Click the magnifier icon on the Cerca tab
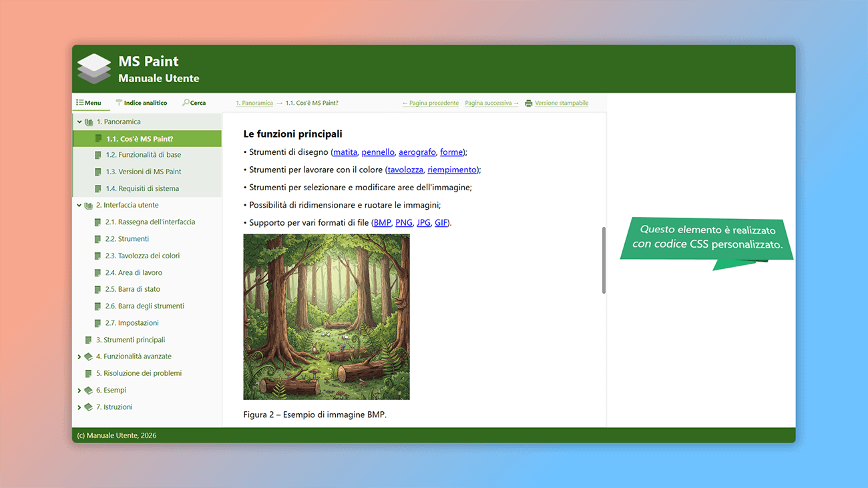Viewport: 868px width, 488px height. click(186, 102)
